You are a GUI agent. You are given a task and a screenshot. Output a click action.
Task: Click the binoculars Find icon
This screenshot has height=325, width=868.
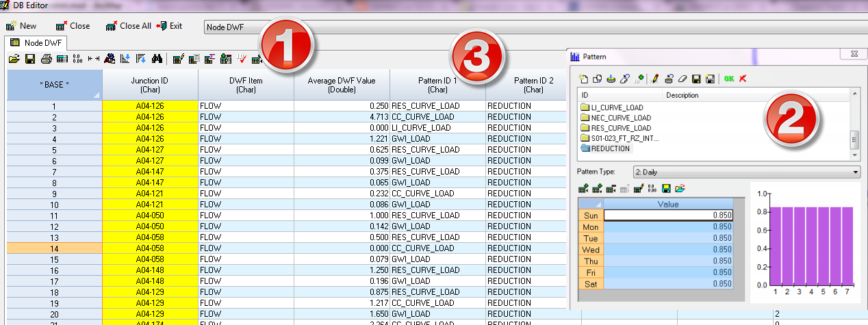(x=156, y=59)
